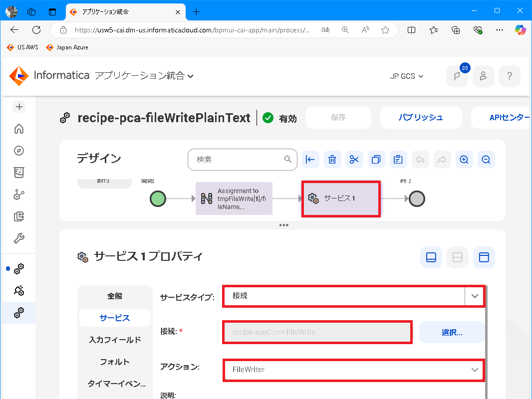Select the サービス 1 step on canvas
The width and height of the screenshot is (532, 399).
pos(341,199)
